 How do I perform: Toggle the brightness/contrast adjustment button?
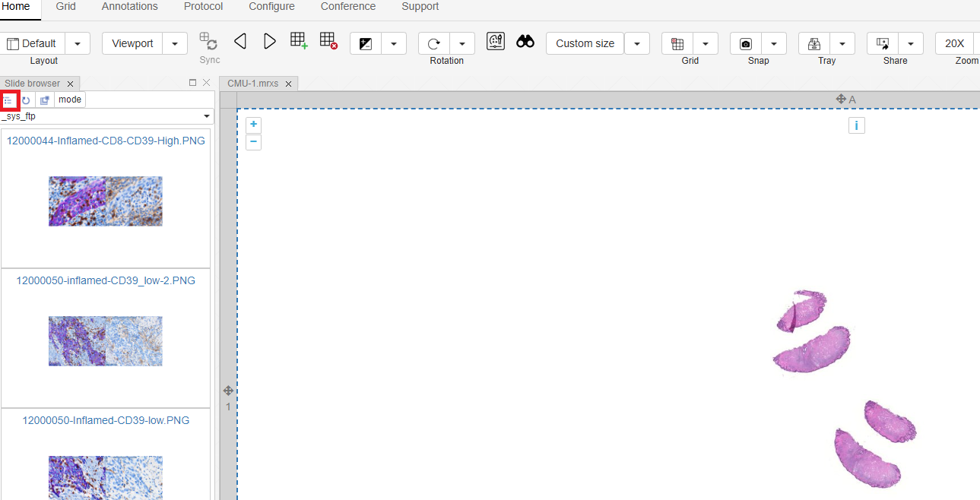[x=366, y=44]
